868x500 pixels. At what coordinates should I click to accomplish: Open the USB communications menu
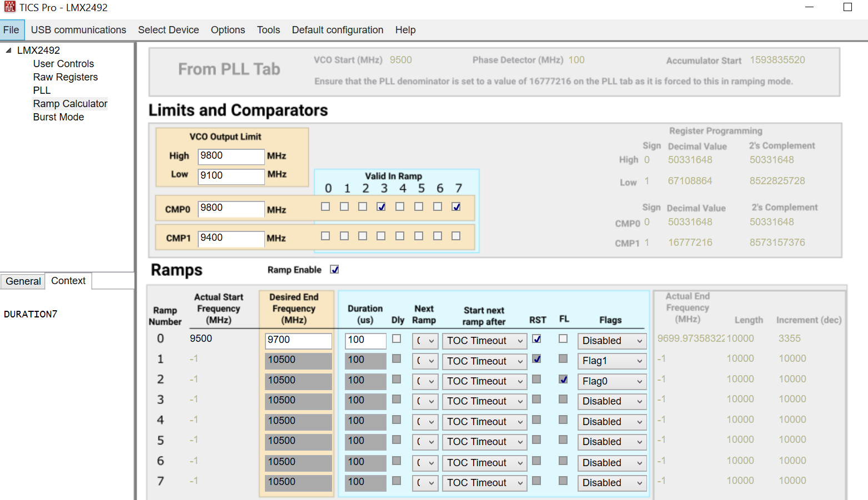tap(78, 30)
